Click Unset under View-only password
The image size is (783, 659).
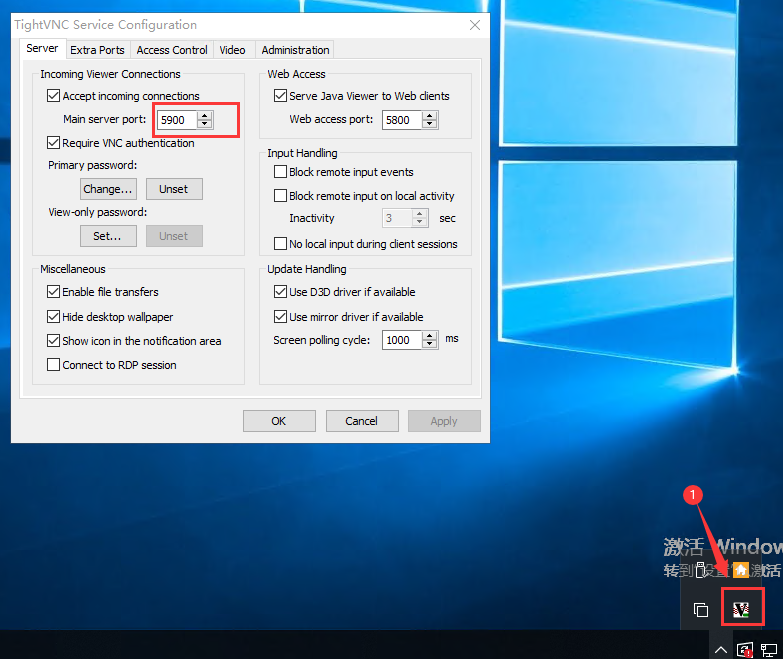pyautogui.click(x=174, y=236)
